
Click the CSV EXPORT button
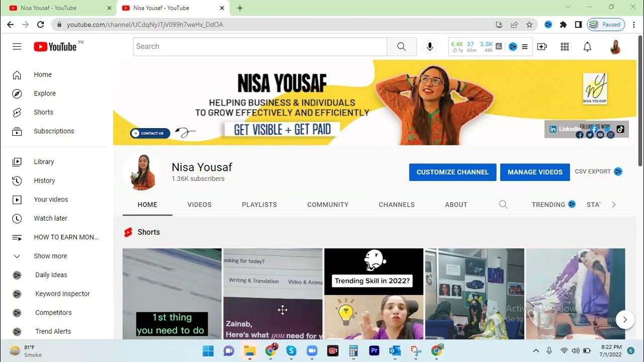pyautogui.click(x=598, y=171)
